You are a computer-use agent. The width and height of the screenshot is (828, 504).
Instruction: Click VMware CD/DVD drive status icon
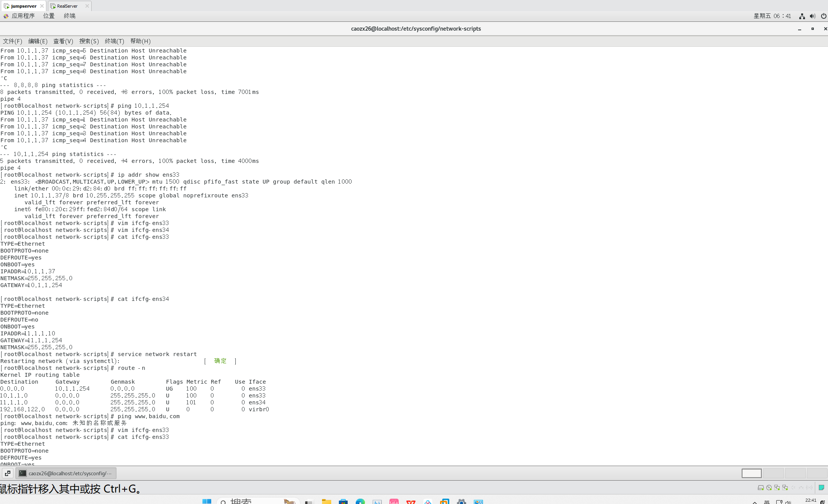769,488
